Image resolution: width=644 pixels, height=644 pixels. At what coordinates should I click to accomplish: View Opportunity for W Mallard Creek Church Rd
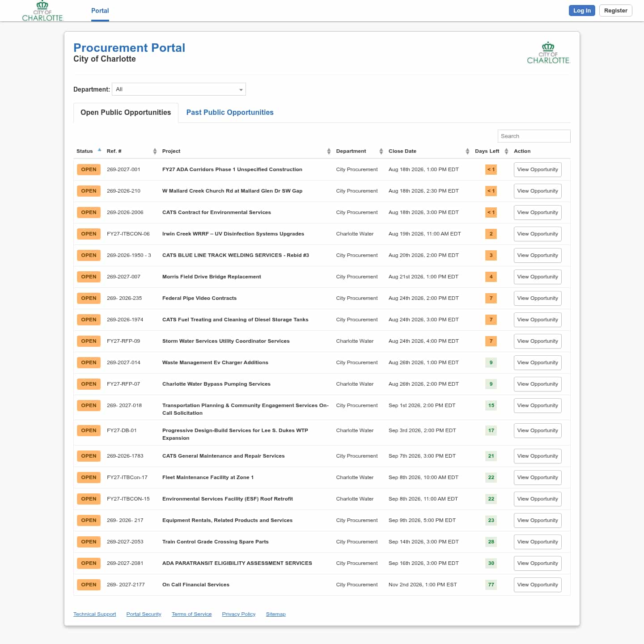(x=538, y=191)
